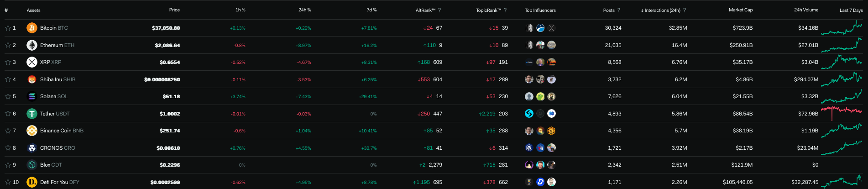Click the Ethereum logo icon
Screen dimensions: 868x189
click(x=32, y=45)
